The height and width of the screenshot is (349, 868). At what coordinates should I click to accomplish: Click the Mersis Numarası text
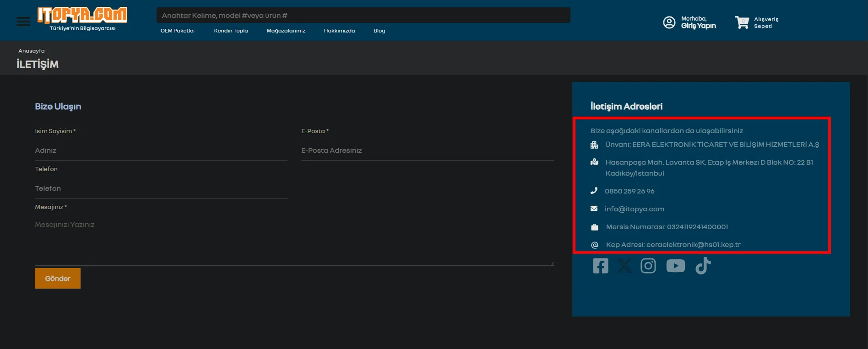click(x=667, y=227)
